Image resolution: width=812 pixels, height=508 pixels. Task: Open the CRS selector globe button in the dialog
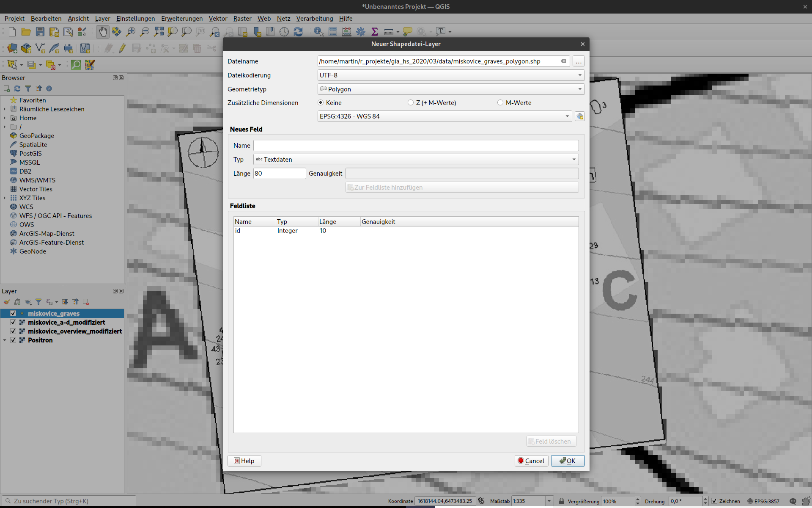(x=580, y=116)
